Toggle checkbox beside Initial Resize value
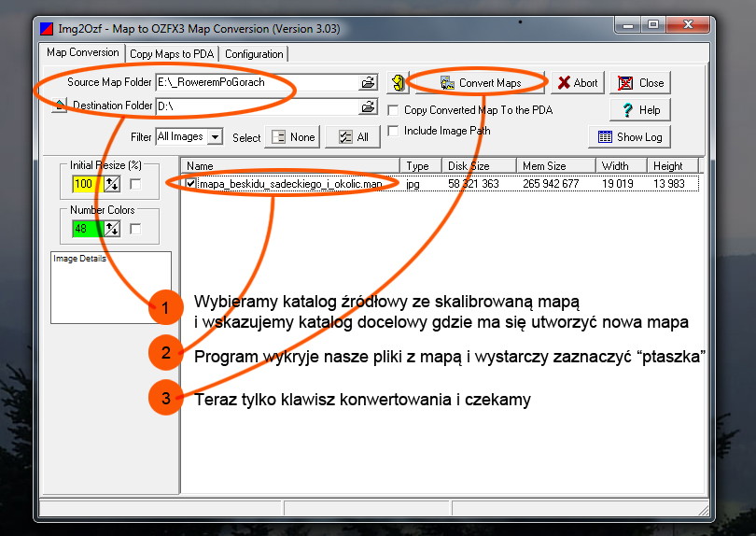 tap(135, 184)
